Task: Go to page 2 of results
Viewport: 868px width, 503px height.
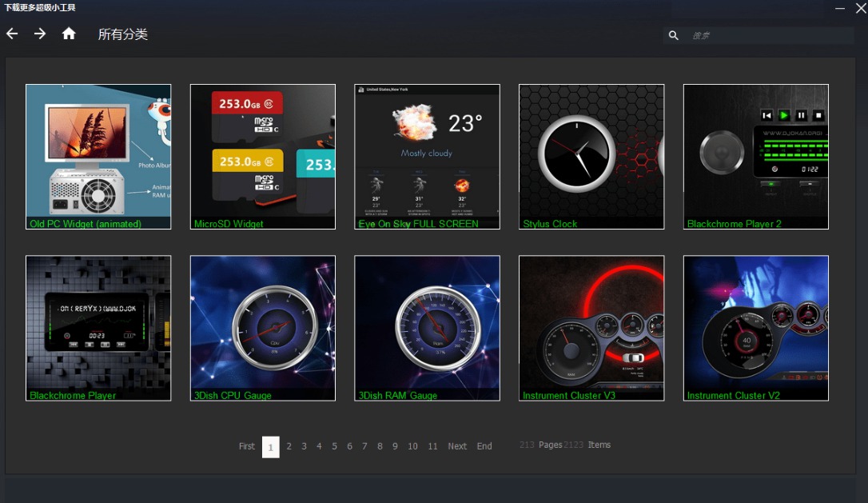Action: (x=289, y=446)
